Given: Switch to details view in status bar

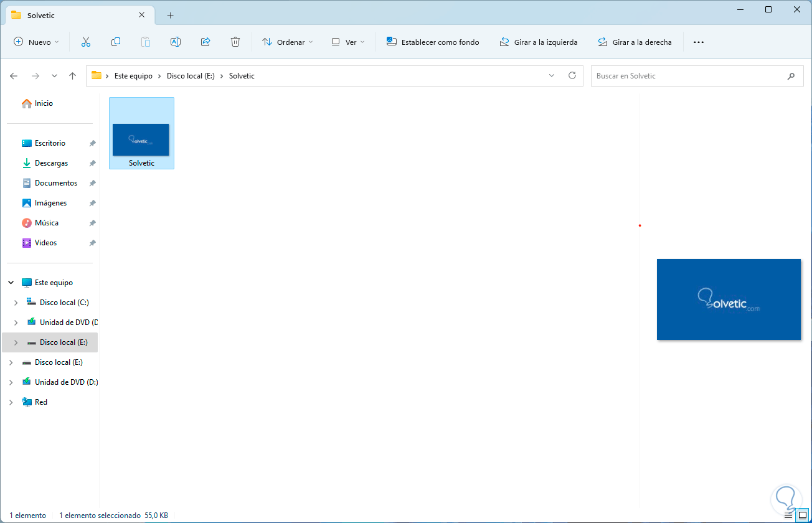Looking at the screenshot, I should [788, 516].
